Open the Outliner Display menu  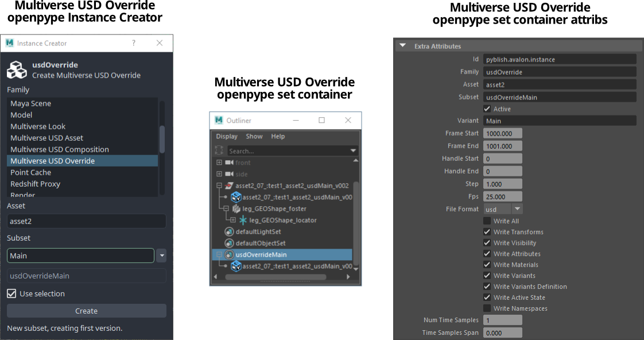click(227, 136)
